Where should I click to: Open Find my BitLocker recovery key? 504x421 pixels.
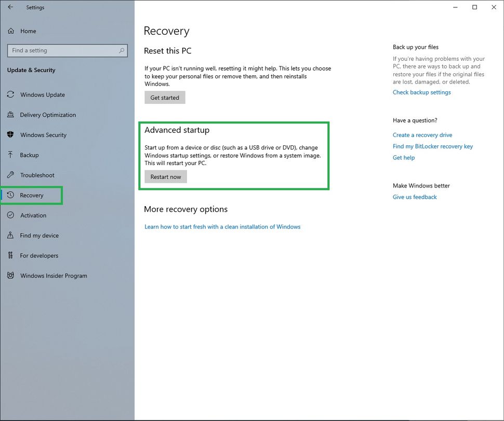(432, 146)
